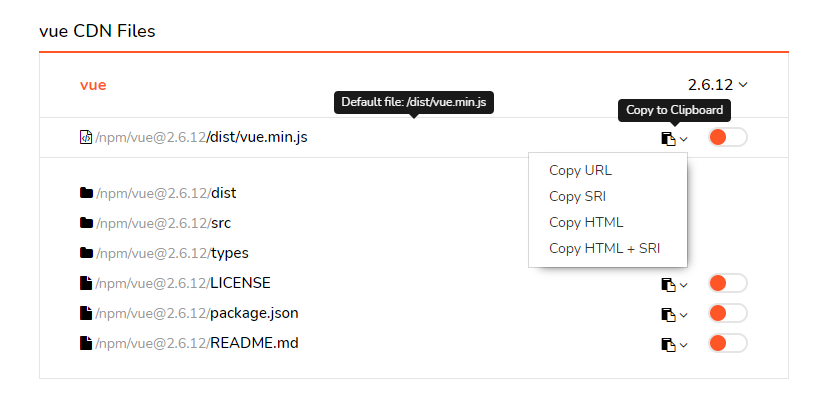Open the LICENSE file link
Screen dimensions: 816x416
click(x=183, y=283)
